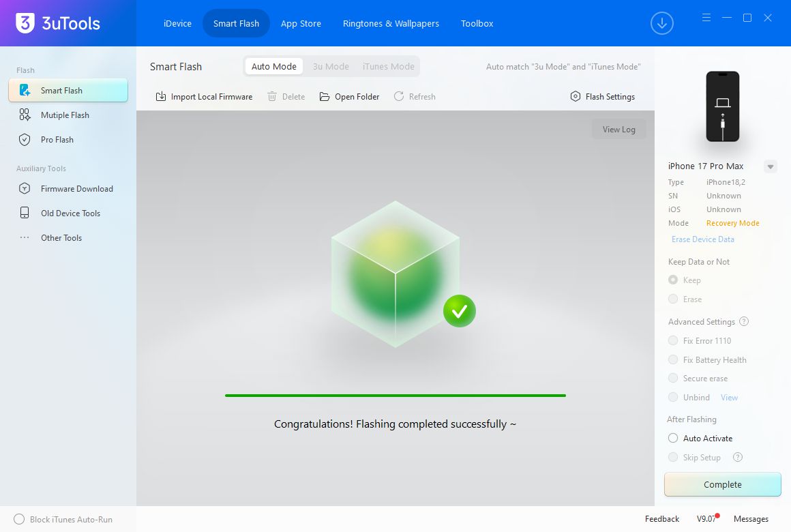Click the Recovery Mode status text
791x532 pixels.
[732, 223]
